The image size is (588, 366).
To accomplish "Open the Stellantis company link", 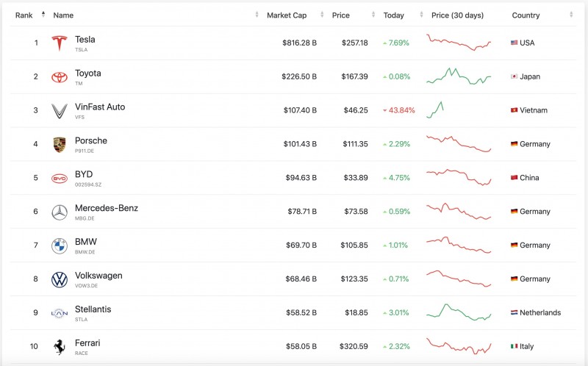I will click(x=93, y=309).
